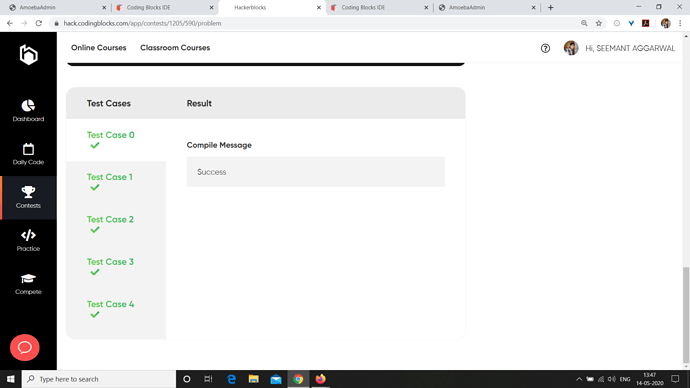This screenshot has width=690, height=388.
Task: Bookmark this page with star icon
Action: click(x=598, y=23)
